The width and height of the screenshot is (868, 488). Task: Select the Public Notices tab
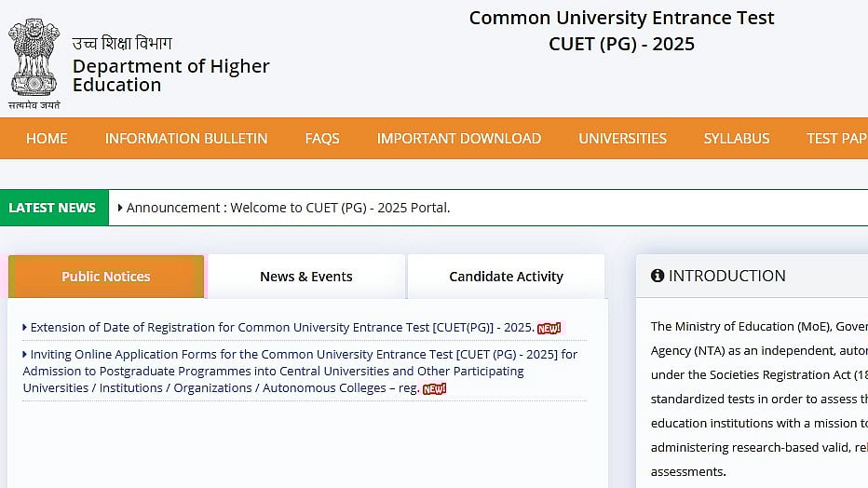tap(106, 277)
